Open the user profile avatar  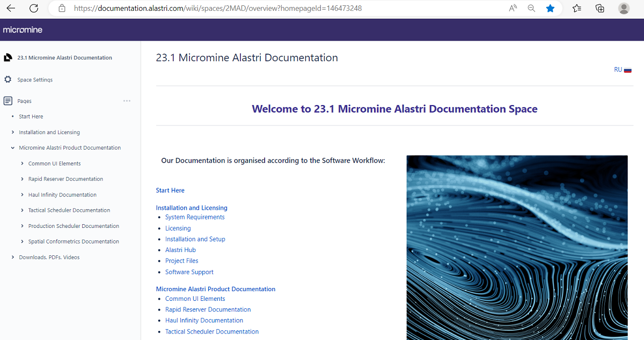(624, 9)
